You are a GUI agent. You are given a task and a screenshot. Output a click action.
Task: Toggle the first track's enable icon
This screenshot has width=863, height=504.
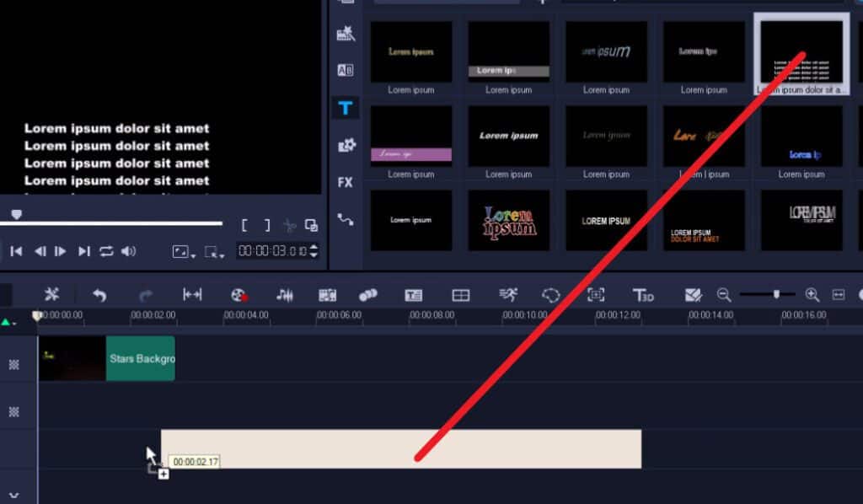(13, 364)
